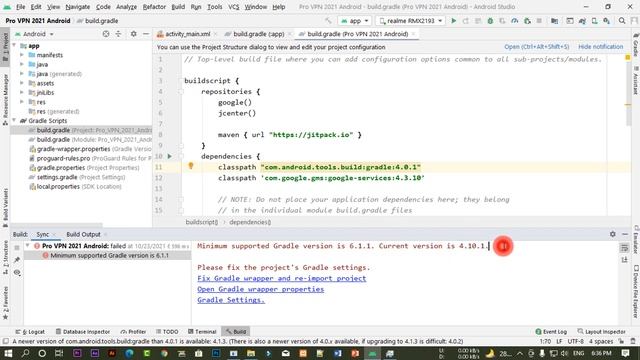Minimize the Build panel with the minus icon

(x=625, y=234)
